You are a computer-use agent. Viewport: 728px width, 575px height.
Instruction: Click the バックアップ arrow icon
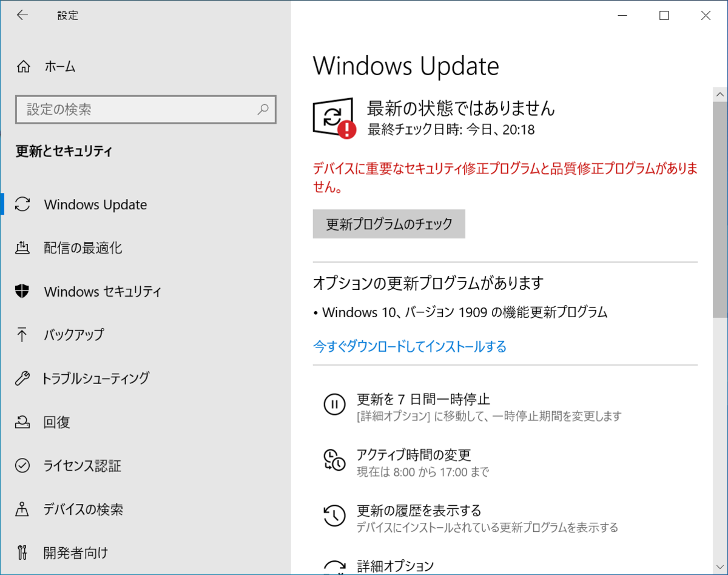point(22,335)
